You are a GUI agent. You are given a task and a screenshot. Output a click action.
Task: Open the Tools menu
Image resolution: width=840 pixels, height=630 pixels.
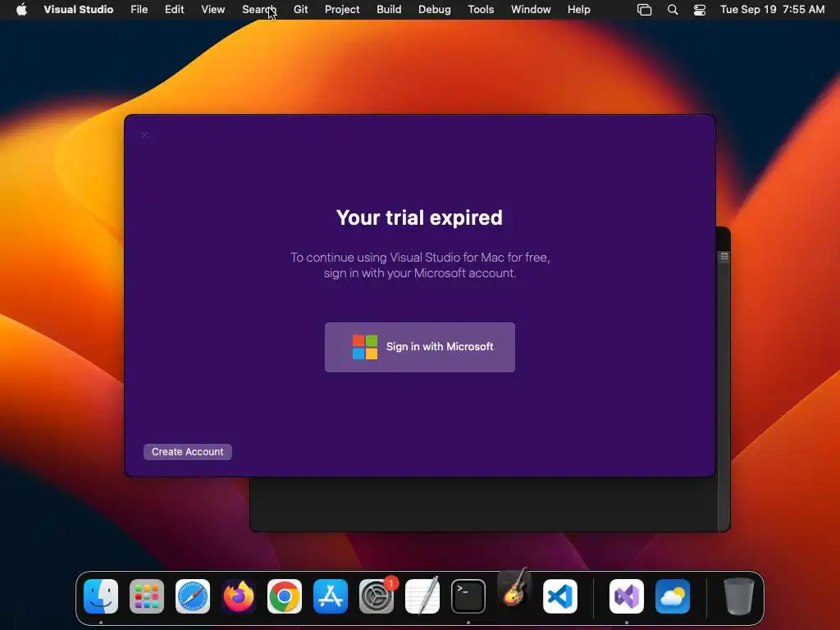click(x=481, y=10)
